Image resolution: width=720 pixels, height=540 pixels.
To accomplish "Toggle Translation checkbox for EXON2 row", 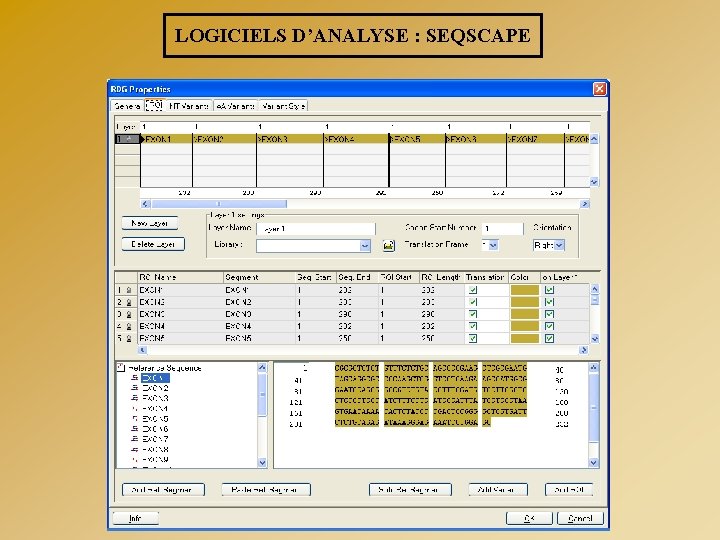I will 472,302.
